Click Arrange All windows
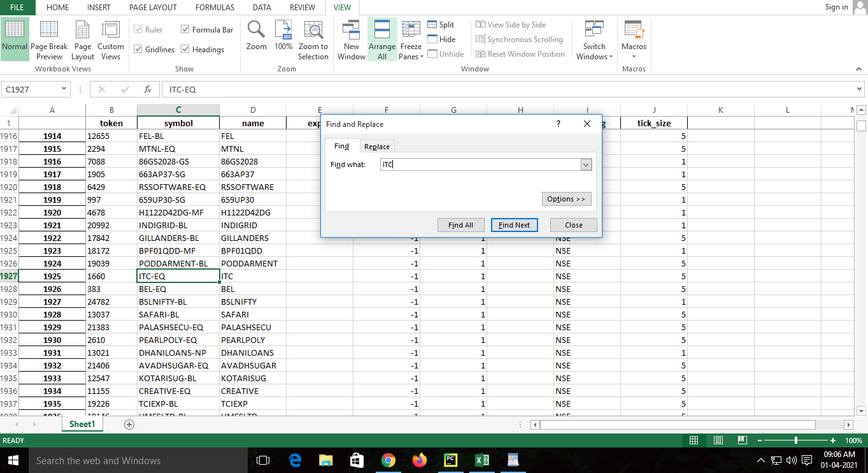This screenshot has width=868, height=473. pos(382,39)
